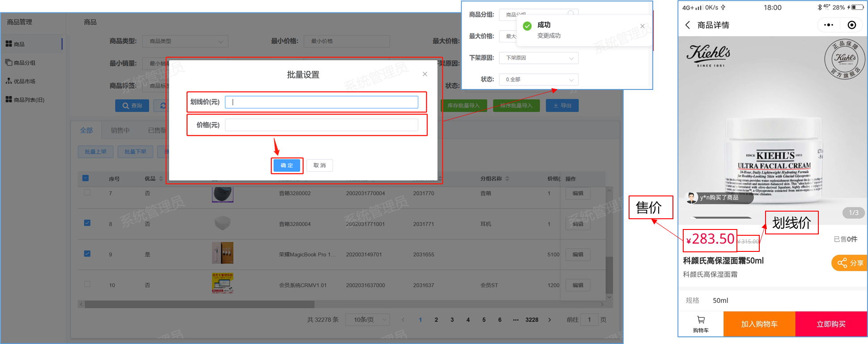Open the 商品类型 dropdown

point(185,41)
